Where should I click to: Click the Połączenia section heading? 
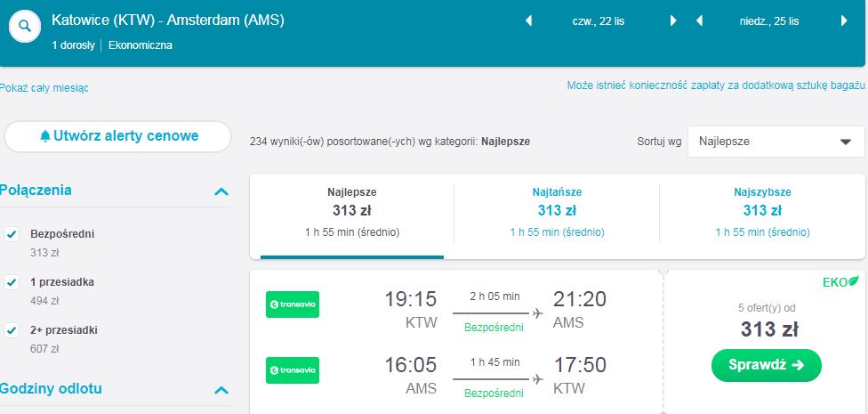pyautogui.click(x=36, y=191)
